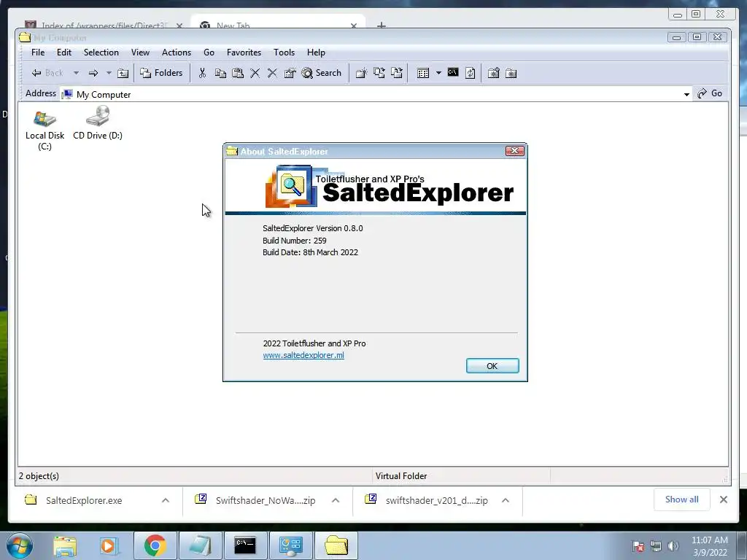Screen dimensions: 747x560
Task: Open the File menu
Action: pos(38,52)
